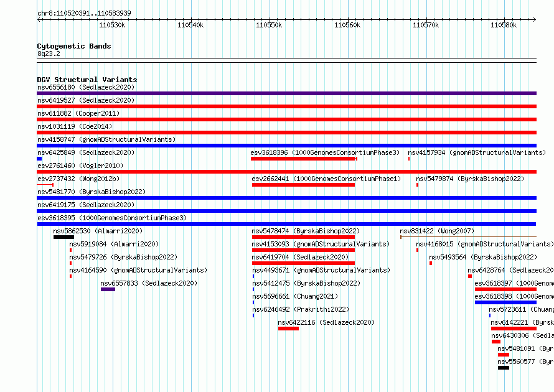Select the red nsv6422116 variant bar

[288, 329]
